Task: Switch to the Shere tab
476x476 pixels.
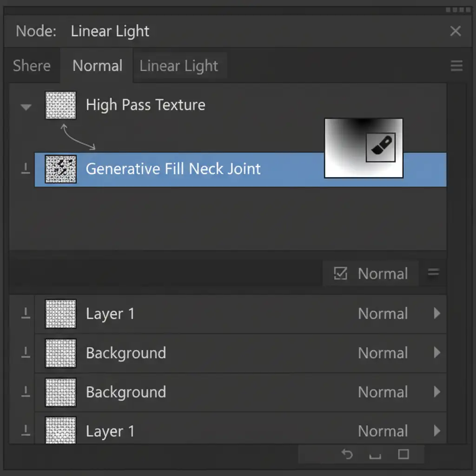Action: [x=32, y=66]
